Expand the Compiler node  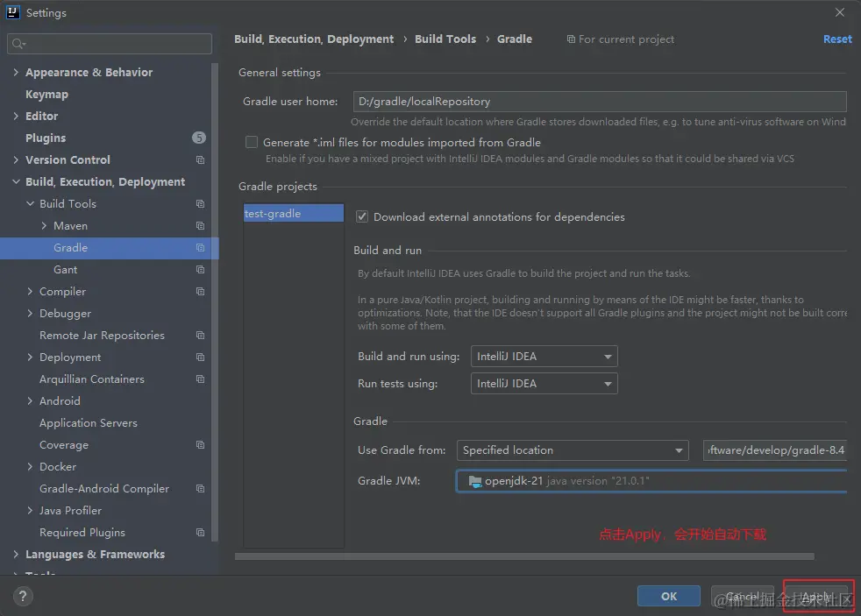30,292
